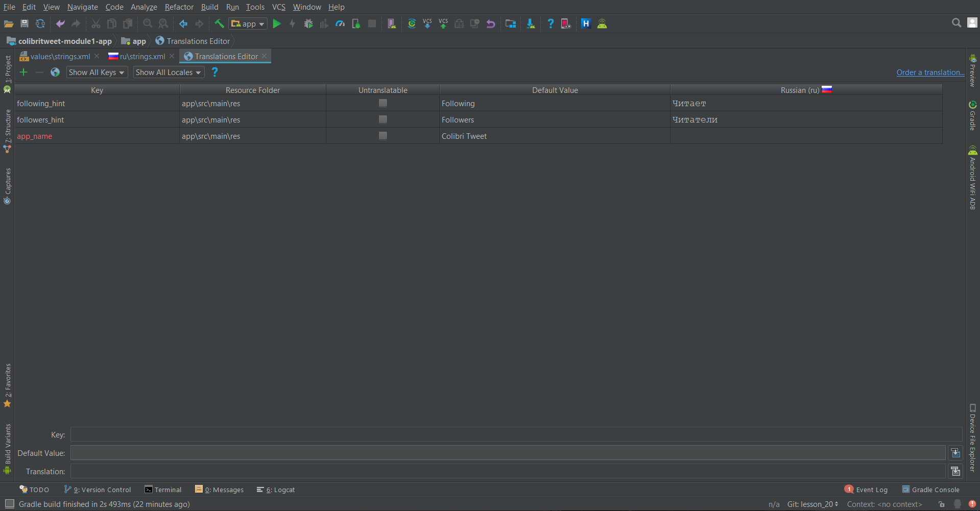This screenshot has width=980, height=511.
Task: Open the Show All Locales dropdown
Action: tap(169, 72)
